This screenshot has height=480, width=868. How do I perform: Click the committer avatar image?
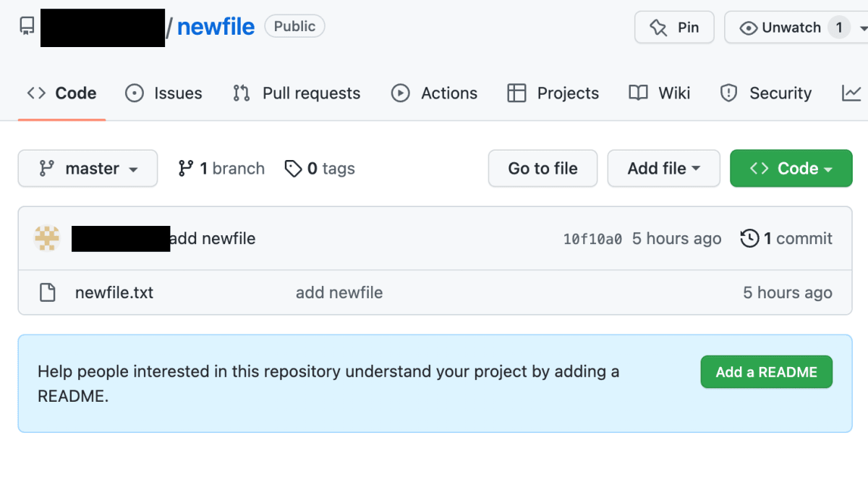47,238
